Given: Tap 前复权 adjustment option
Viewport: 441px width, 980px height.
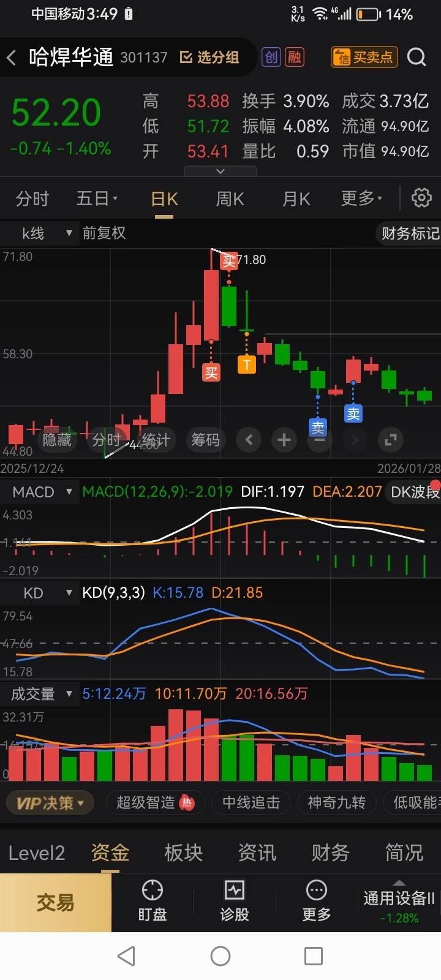Looking at the screenshot, I should 104,233.
